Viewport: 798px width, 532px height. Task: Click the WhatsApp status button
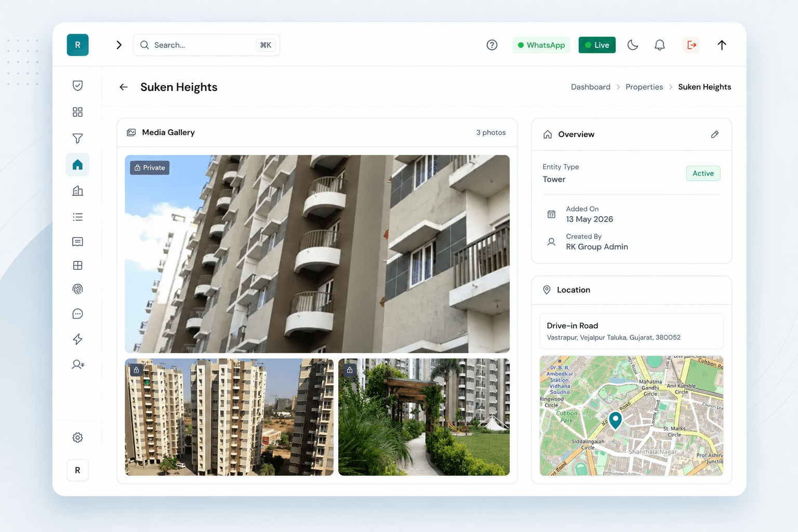541,45
